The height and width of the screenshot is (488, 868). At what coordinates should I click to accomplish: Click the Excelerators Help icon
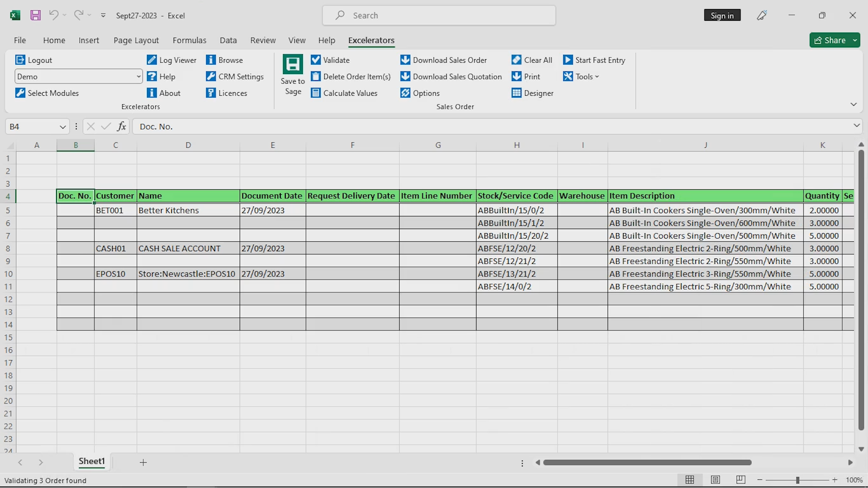coord(152,76)
